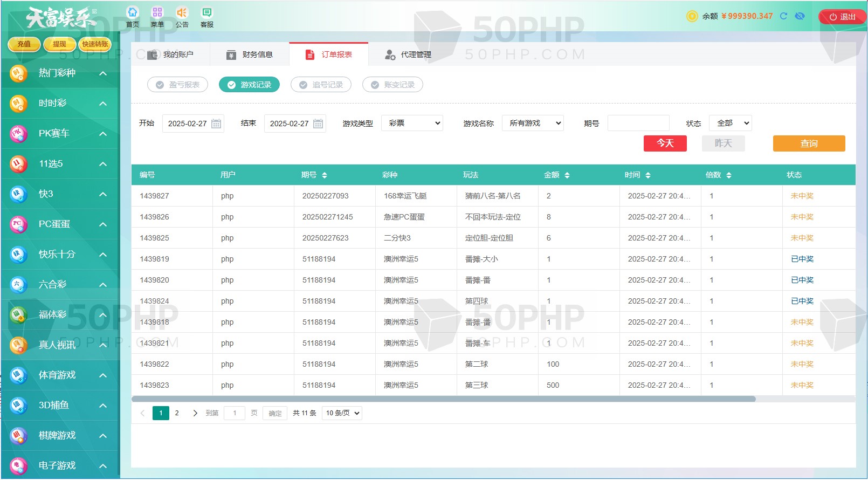Expand the PK赛车 sidebar category
Screen dimensions: 868x480
(x=59, y=133)
